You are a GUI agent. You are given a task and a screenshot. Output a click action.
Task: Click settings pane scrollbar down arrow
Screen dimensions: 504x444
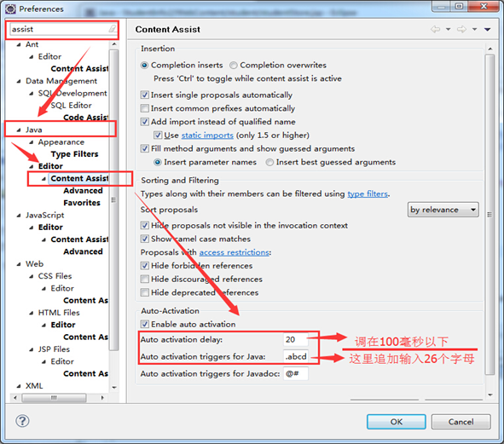[x=490, y=395]
